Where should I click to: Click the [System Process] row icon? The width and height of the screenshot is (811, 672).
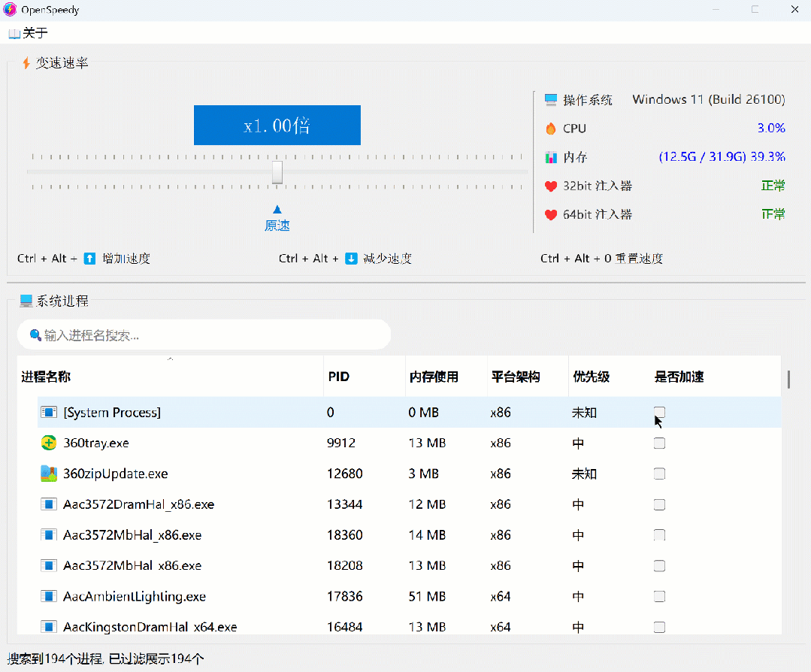[49, 413]
